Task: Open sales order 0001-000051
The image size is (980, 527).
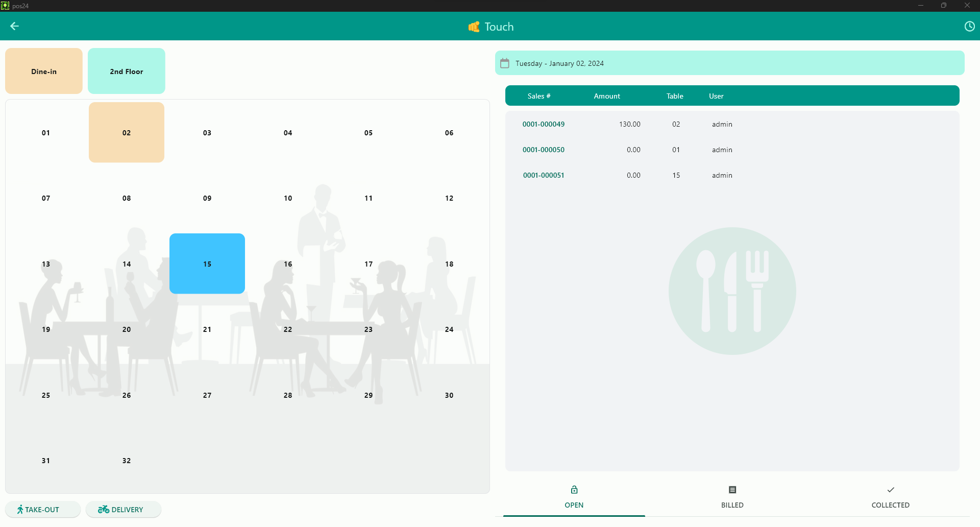Action: [x=544, y=175]
